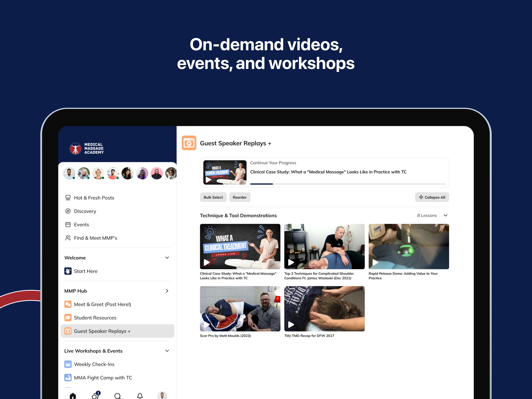532x399 pixels.
Task: Click the Technique & Tool Demonstrations heading
Action: point(238,215)
